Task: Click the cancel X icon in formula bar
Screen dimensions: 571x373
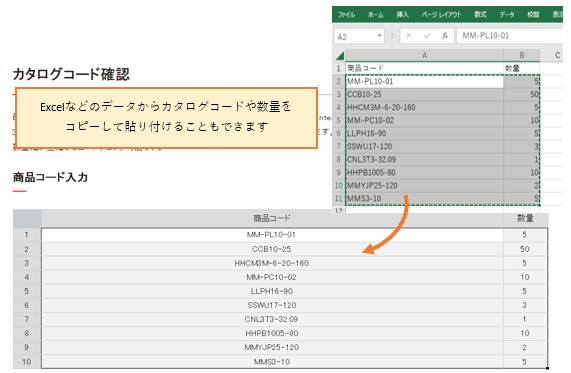Action: point(409,36)
